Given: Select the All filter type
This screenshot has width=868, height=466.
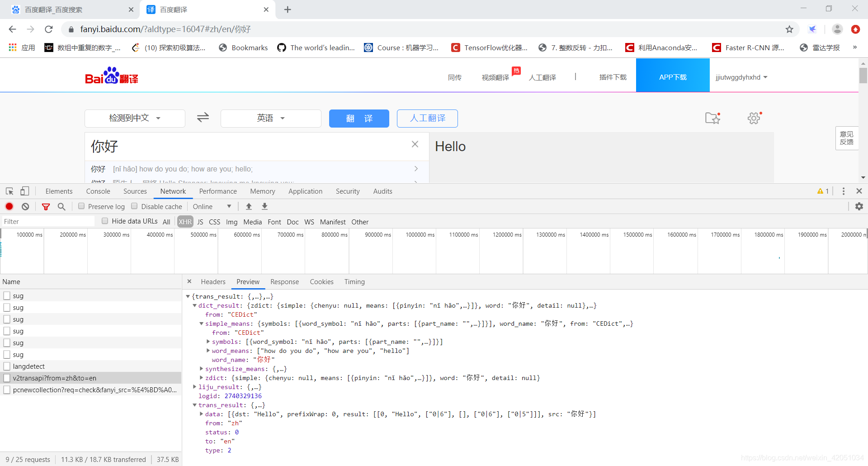Looking at the screenshot, I should coord(166,222).
